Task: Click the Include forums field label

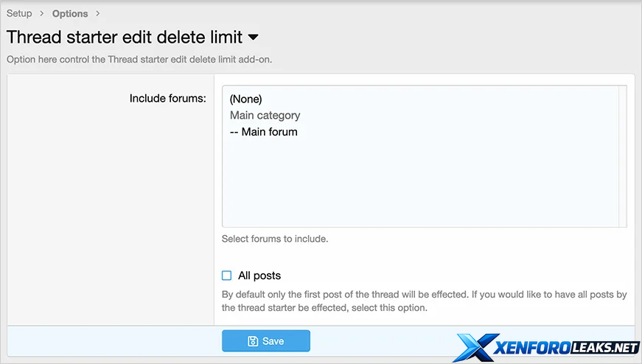Action: click(167, 98)
